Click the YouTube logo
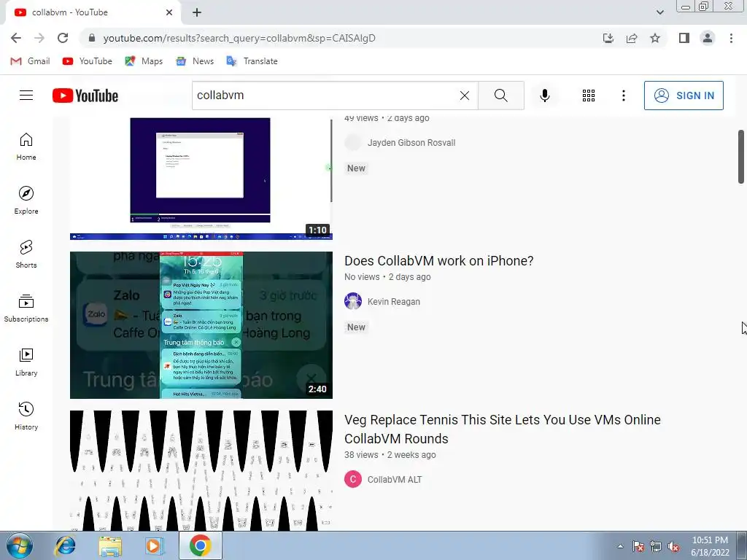 coord(85,96)
